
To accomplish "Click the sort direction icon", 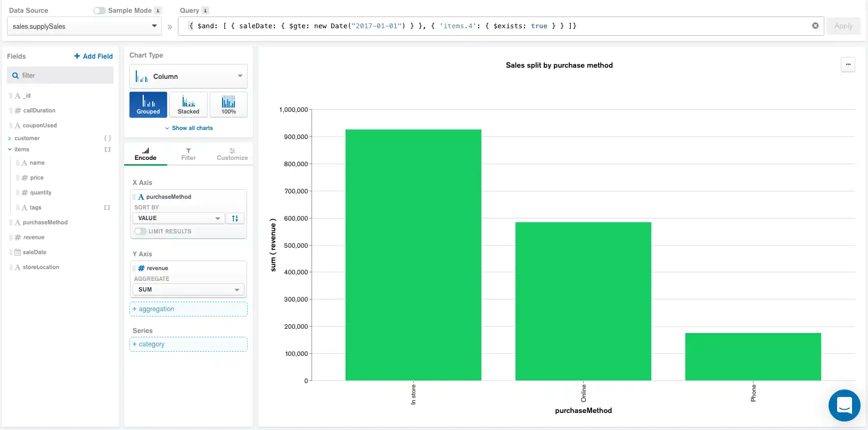I will pyautogui.click(x=235, y=218).
